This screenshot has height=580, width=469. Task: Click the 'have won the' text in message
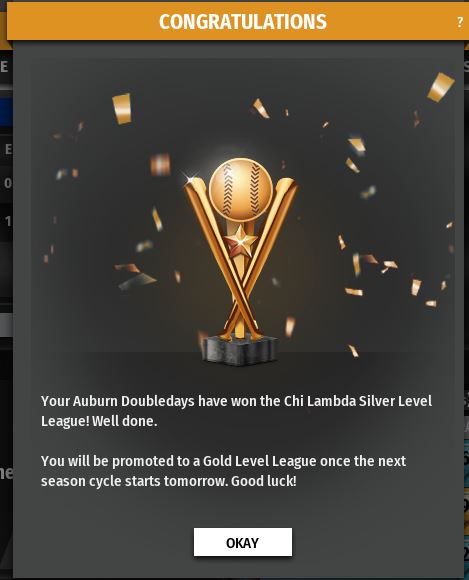click(239, 401)
